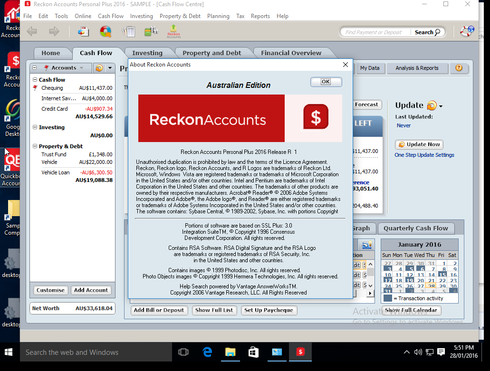This screenshot has height=371, width=490.
Task: Click the My Data button
Action: 370,68
